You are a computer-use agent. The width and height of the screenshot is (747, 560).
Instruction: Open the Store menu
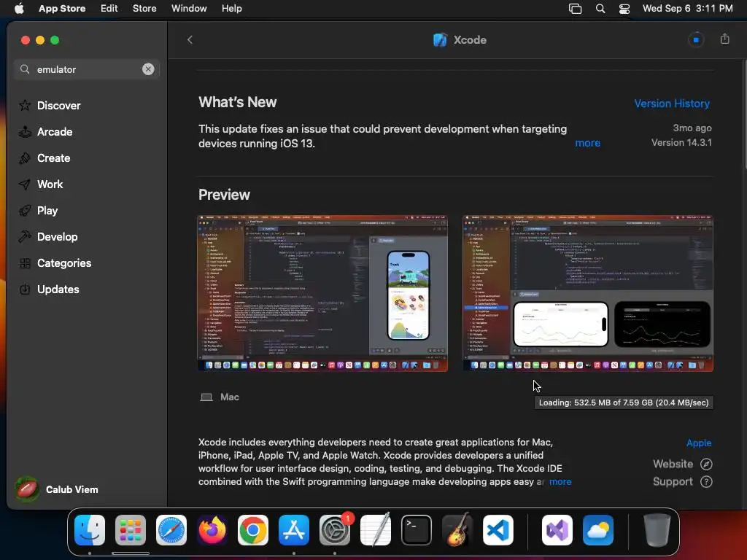click(144, 8)
